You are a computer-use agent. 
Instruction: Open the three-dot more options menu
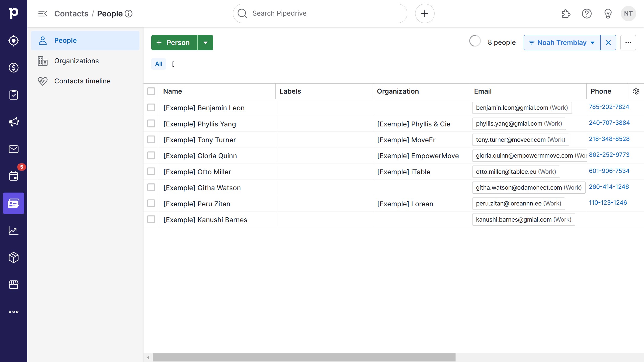tap(628, 42)
